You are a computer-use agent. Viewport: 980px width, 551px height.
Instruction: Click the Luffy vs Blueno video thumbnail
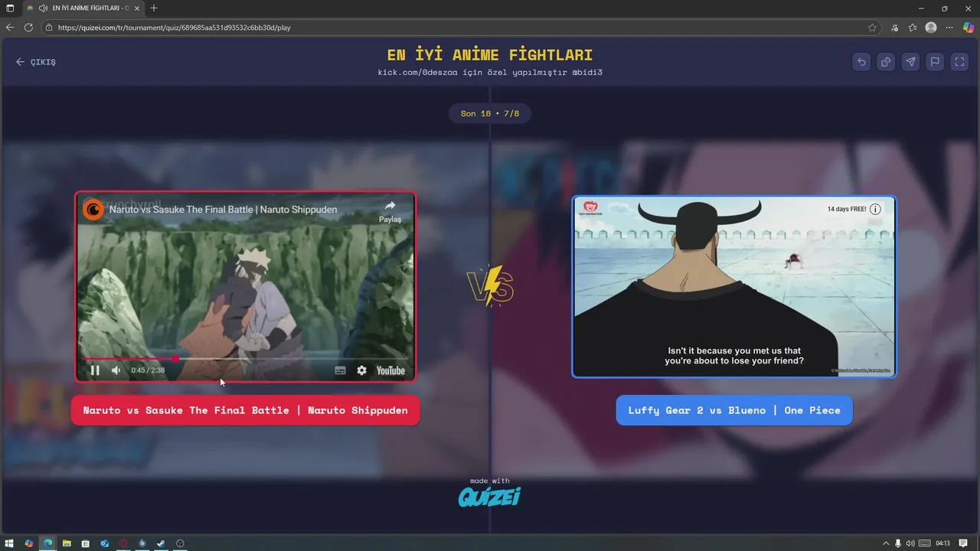[x=734, y=287]
